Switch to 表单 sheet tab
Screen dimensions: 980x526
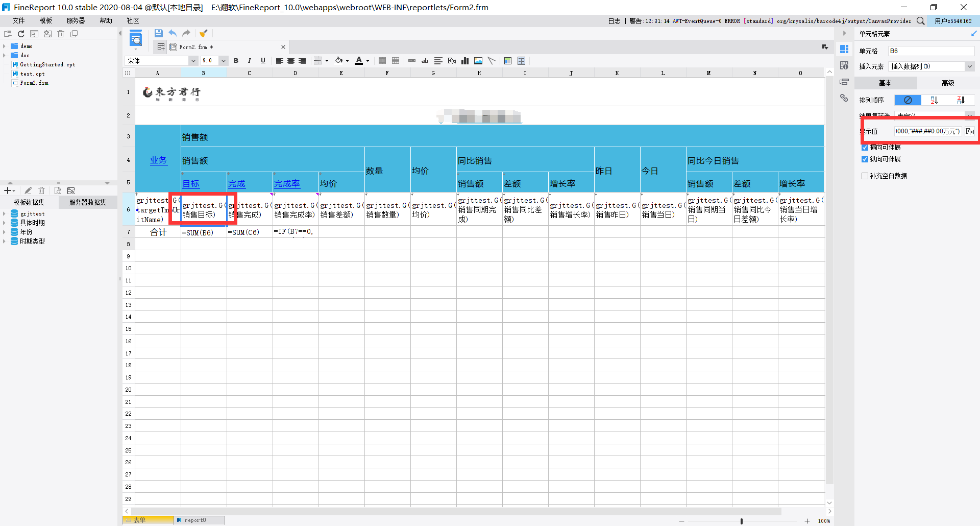pyautogui.click(x=148, y=520)
